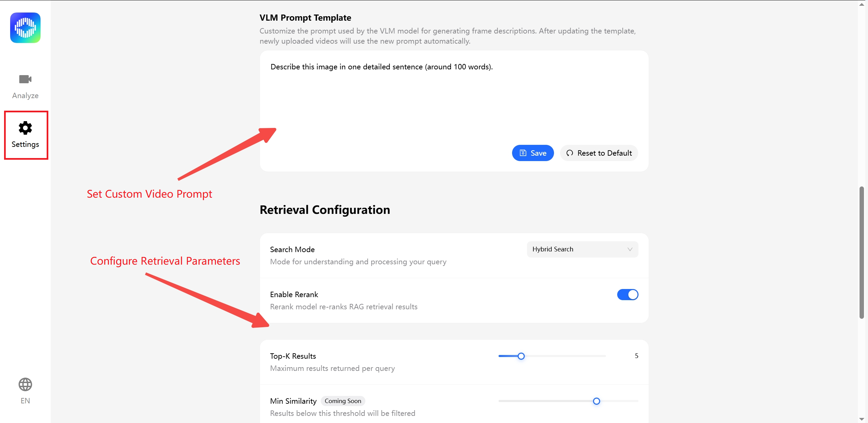Open the Hybrid Search dropdown
The width and height of the screenshot is (868, 423).
coord(582,249)
